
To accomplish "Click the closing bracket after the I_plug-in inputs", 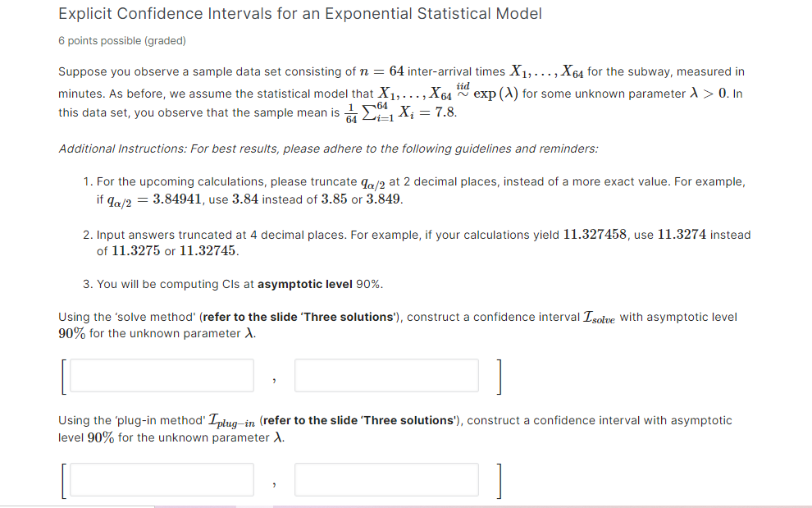I will (499, 479).
